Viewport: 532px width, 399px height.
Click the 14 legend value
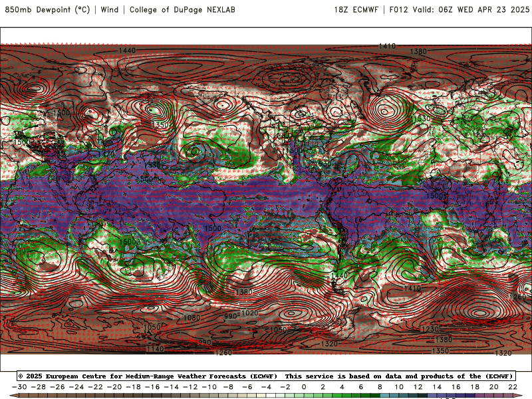click(x=437, y=387)
